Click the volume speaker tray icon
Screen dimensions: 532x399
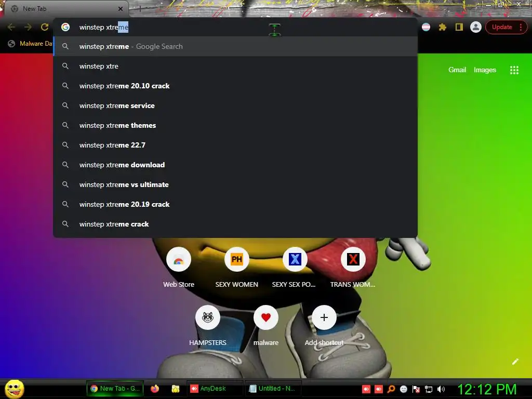pyautogui.click(x=441, y=389)
